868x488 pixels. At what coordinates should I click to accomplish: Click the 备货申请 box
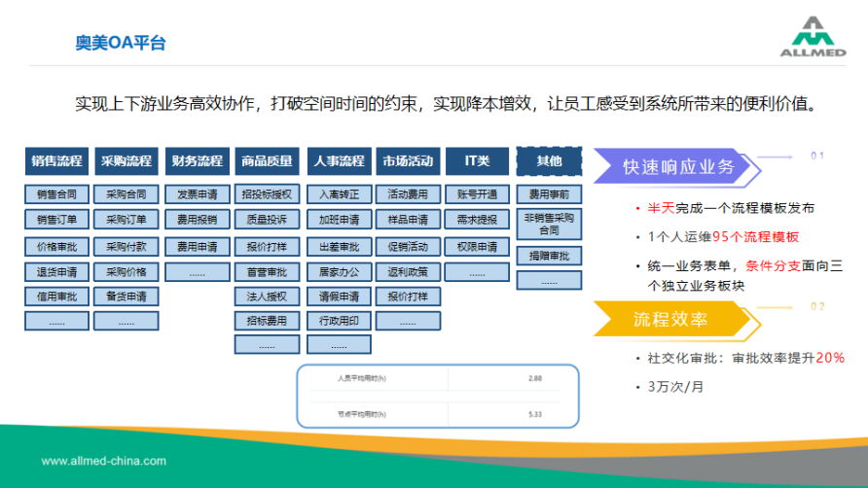tap(127, 296)
